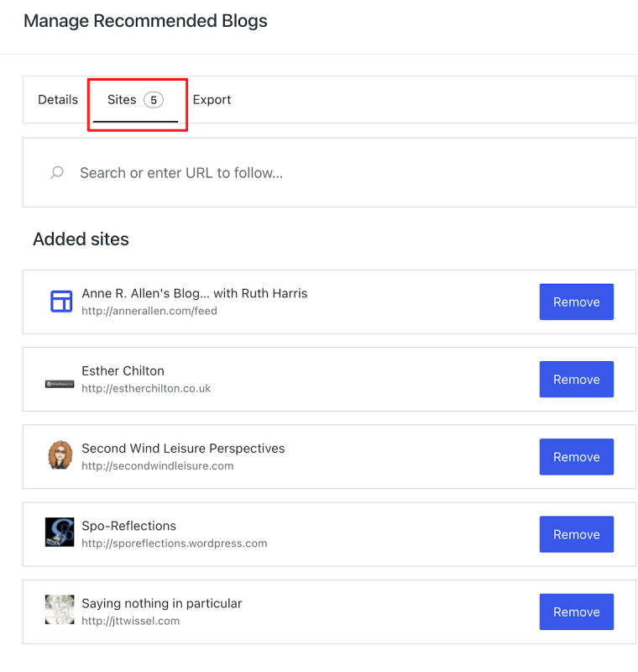The width and height of the screenshot is (638, 672).
Task: Switch to the Details tab
Action: pos(57,99)
